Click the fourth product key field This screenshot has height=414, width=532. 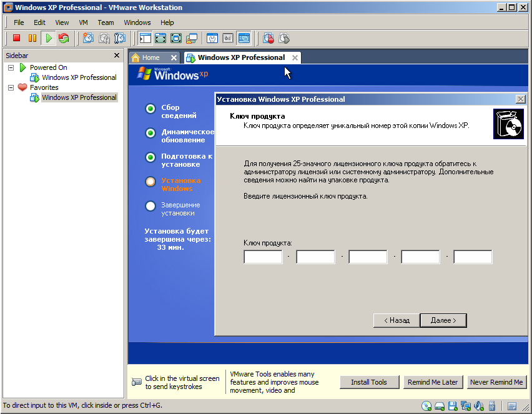coord(420,257)
